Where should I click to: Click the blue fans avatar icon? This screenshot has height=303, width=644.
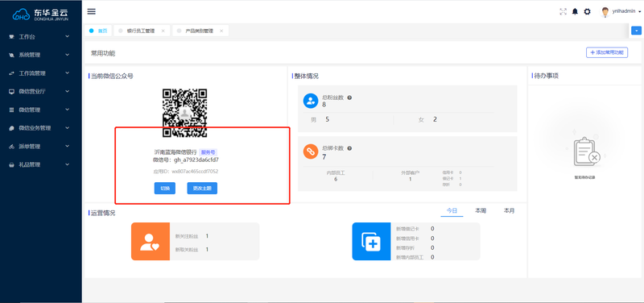(311, 101)
